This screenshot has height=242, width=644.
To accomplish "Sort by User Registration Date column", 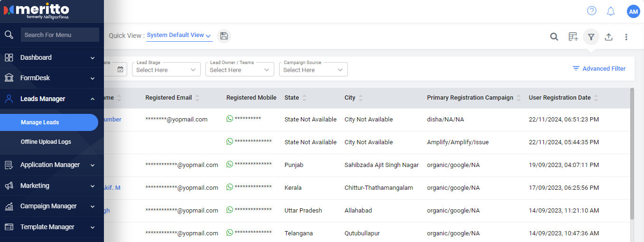I will click(596, 98).
